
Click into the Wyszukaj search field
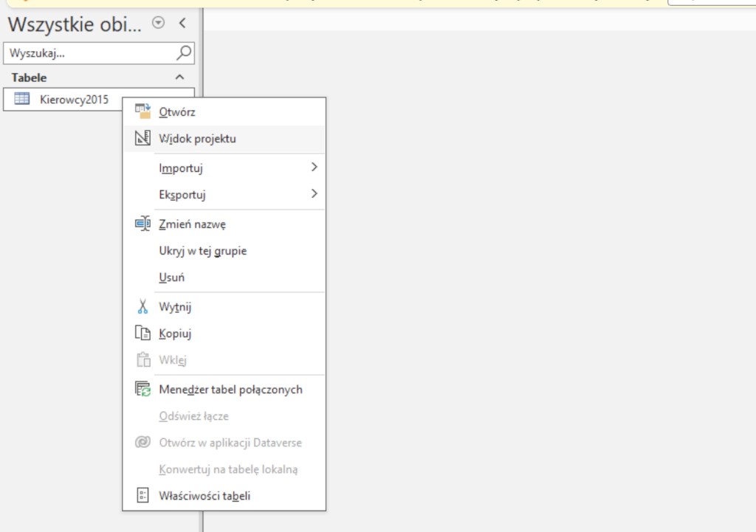click(x=89, y=53)
